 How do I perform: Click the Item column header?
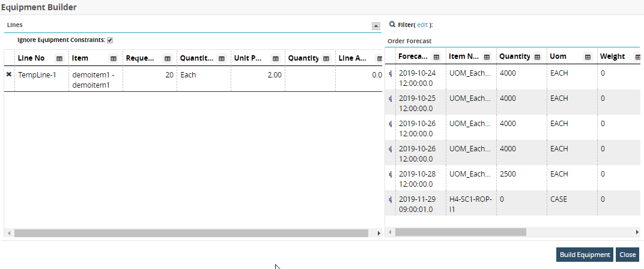click(x=80, y=58)
